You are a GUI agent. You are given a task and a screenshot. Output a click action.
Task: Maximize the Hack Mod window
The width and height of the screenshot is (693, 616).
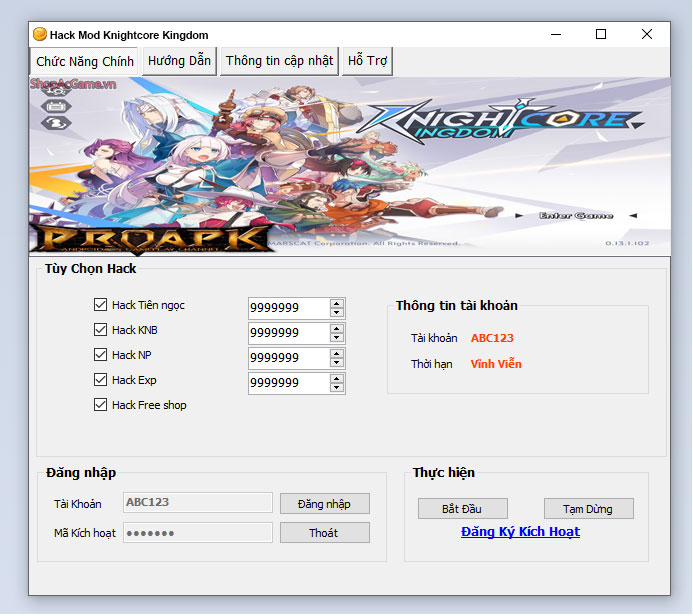(601, 34)
